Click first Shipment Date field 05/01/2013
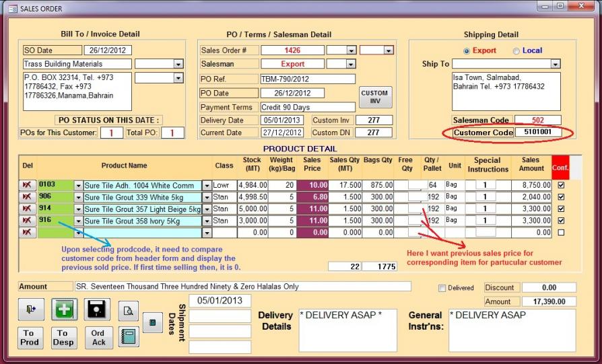Image resolution: width=602 pixels, height=364 pixels. (220, 301)
